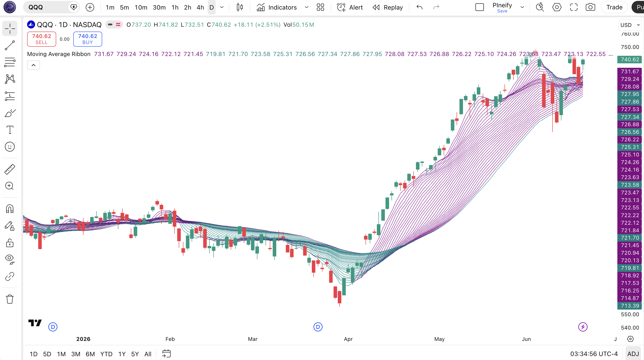This screenshot has width=644, height=360.
Task: Open price scale settings gear icon
Action: tap(630, 339)
